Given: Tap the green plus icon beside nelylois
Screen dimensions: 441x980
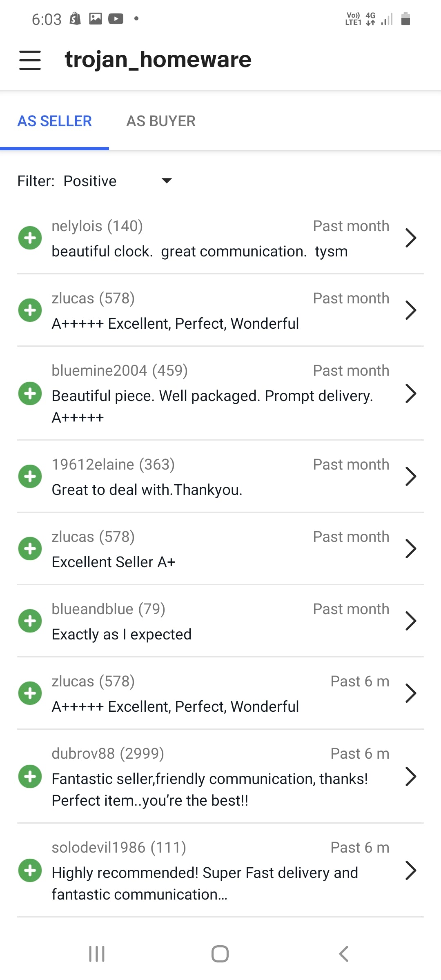Looking at the screenshot, I should (x=30, y=238).
